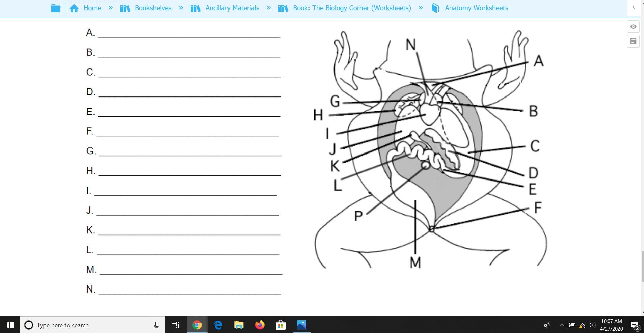
Task: Open the Anatomy Worksheets link
Action: (476, 8)
